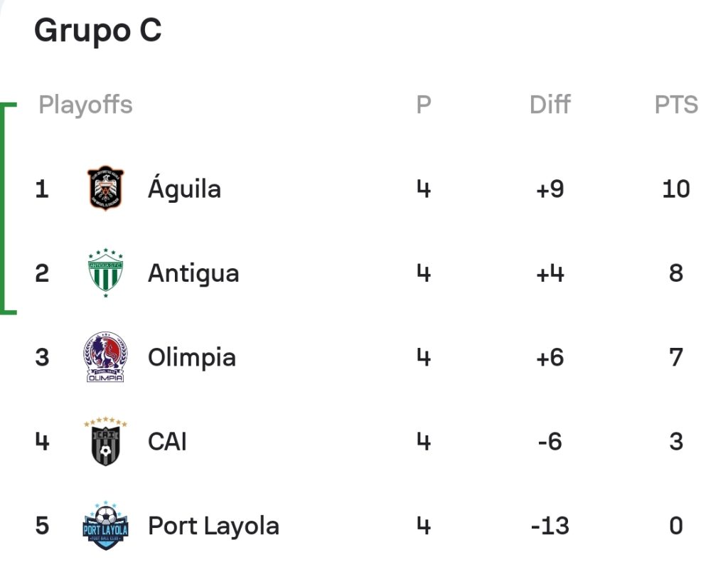Click Olimpia's +6 goal difference
This screenshot has height=572, width=728.
pyautogui.click(x=550, y=357)
